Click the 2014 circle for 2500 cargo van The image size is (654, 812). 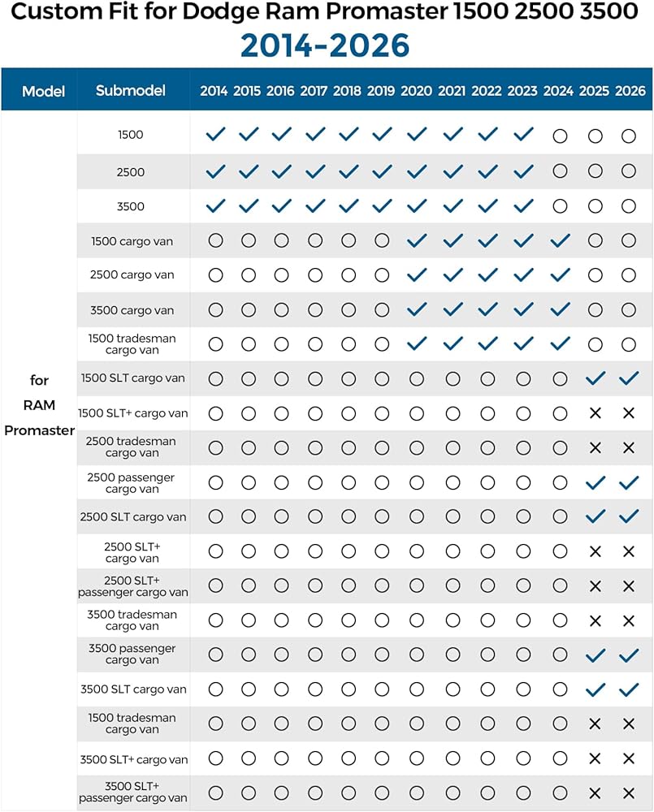tap(215, 275)
